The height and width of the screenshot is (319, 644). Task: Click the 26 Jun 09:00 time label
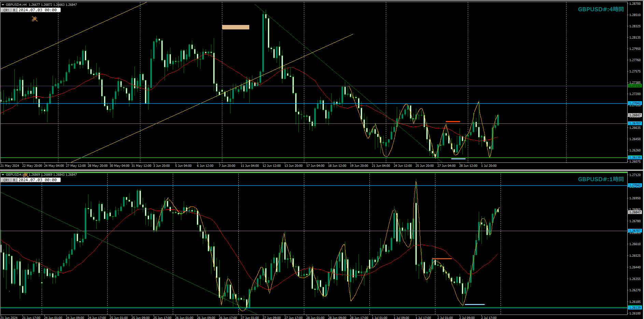(x=206, y=318)
